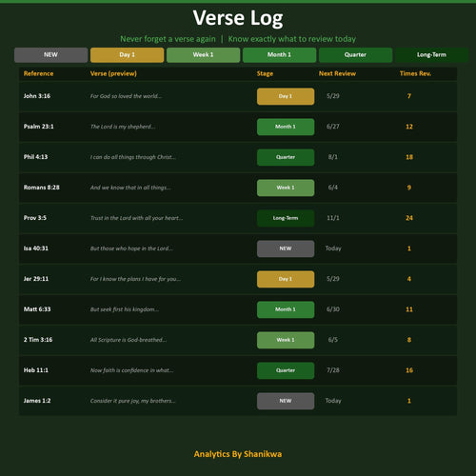This screenshot has width=476, height=476.
Task: Click the 6/4 next review date
Action: 333,188
